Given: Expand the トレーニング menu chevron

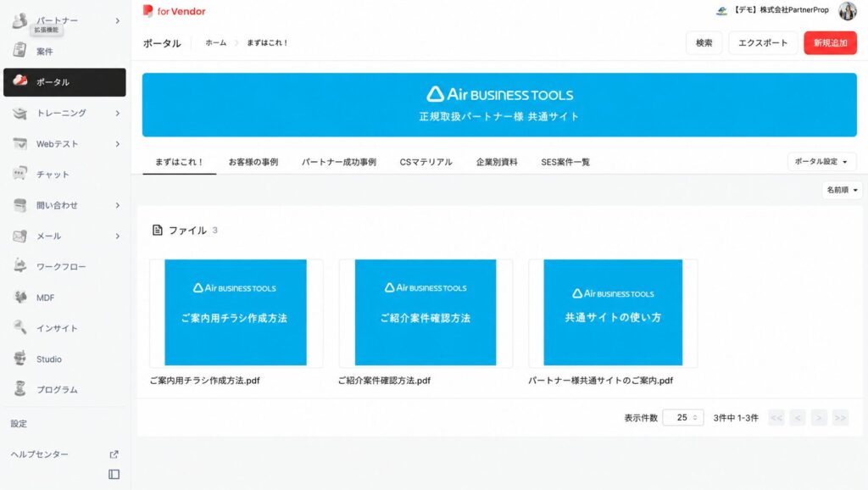Looking at the screenshot, I should [x=117, y=113].
